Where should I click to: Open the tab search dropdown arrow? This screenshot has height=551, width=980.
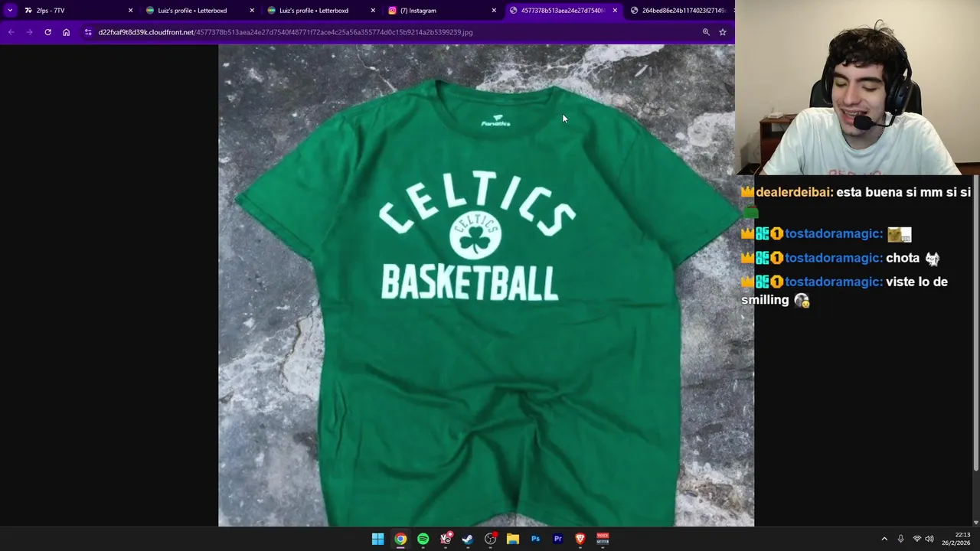pyautogui.click(x=10, y=11)
